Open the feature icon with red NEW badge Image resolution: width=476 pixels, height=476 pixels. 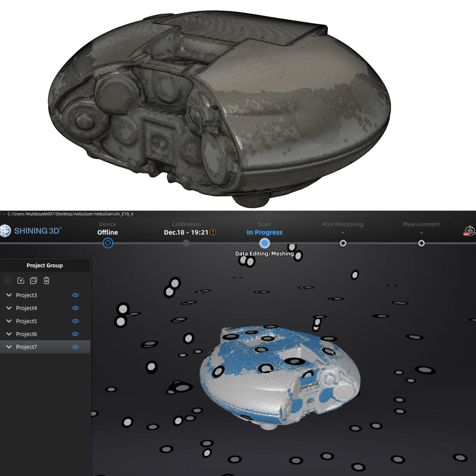coord(470,231)
